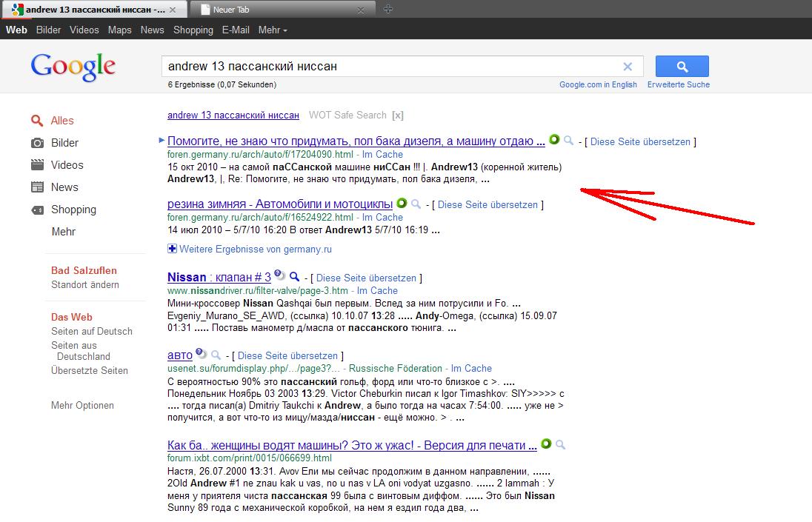812x522 pixels.
Task: Click preview magnifier beside 'Nissan : клапан # 3'
Action: 294,277
